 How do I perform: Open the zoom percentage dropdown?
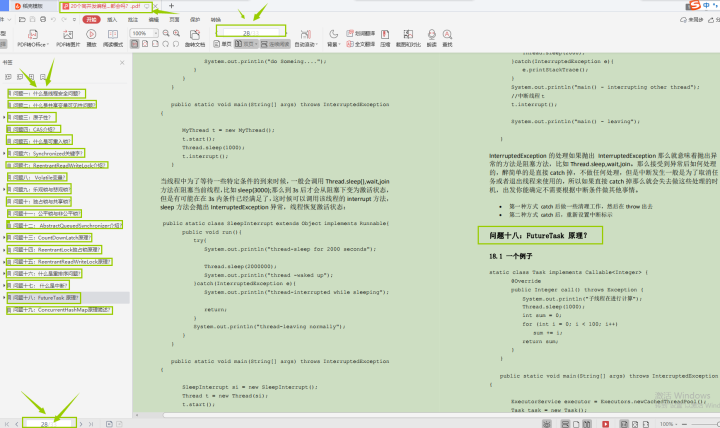156,33
